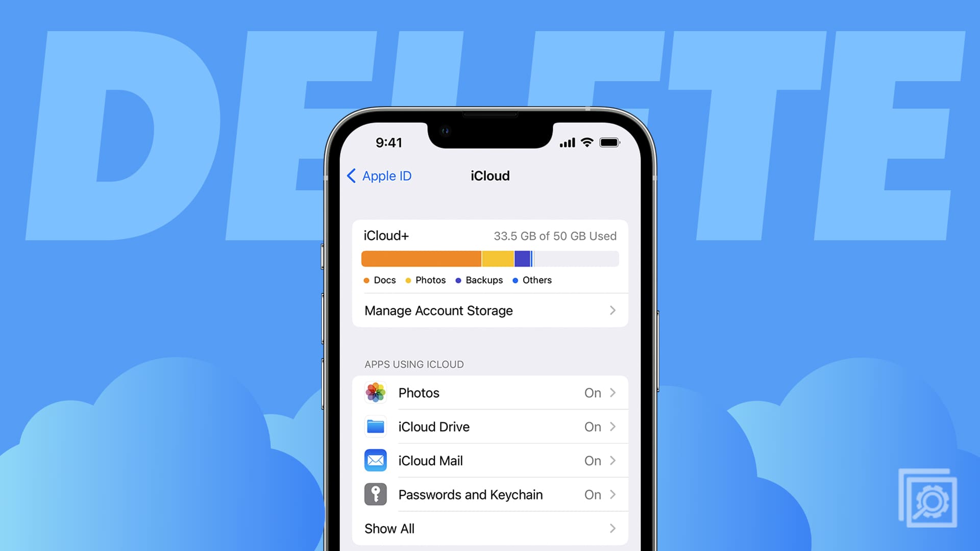Expand iCloud Drive settings chevron

coord(612,427)
